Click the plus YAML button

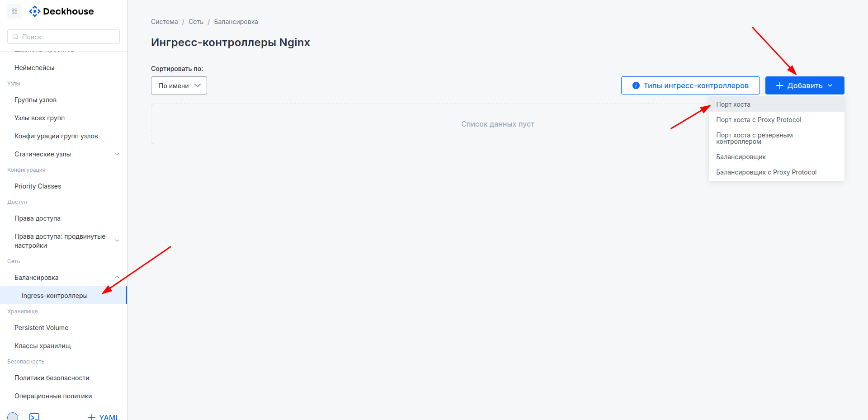104,417
